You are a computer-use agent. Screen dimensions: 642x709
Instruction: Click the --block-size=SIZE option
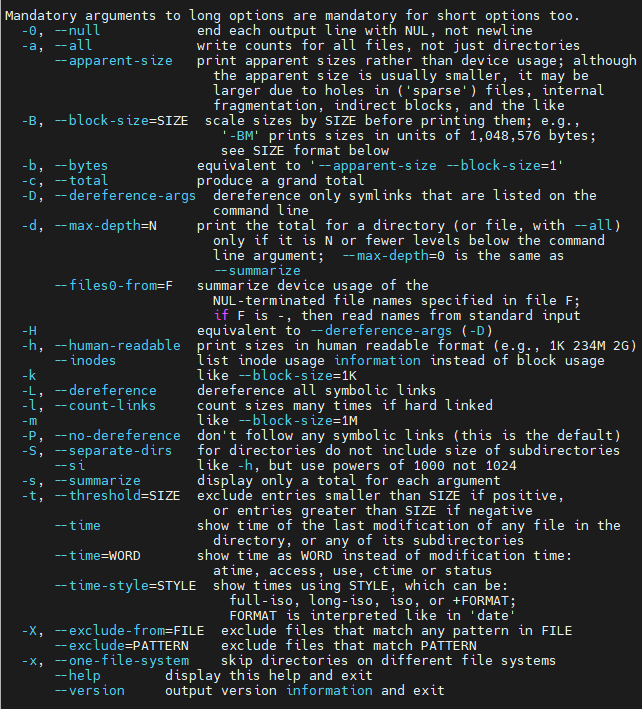[121, 121]
